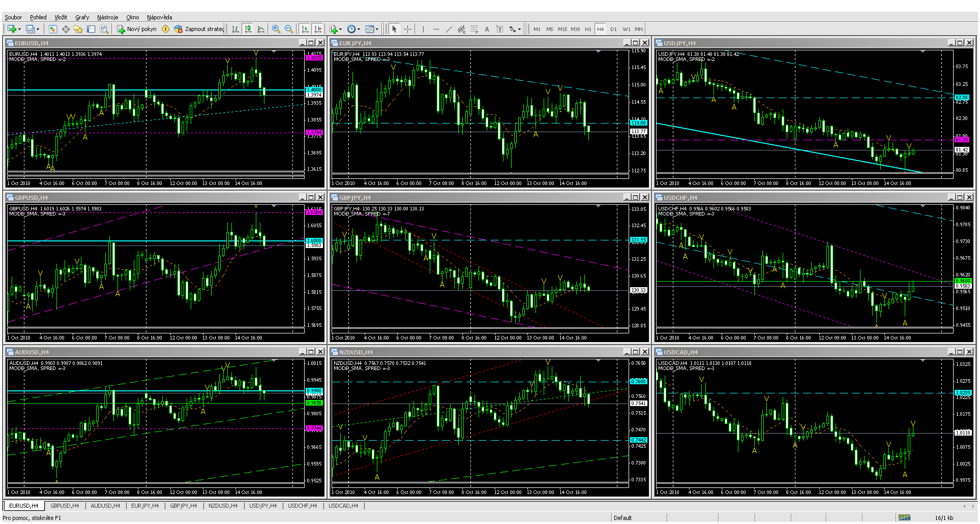The height and width of the screenshot is (524, 980).
Task: Select the H4 timeframe button
Action: [x=601, y=29]
